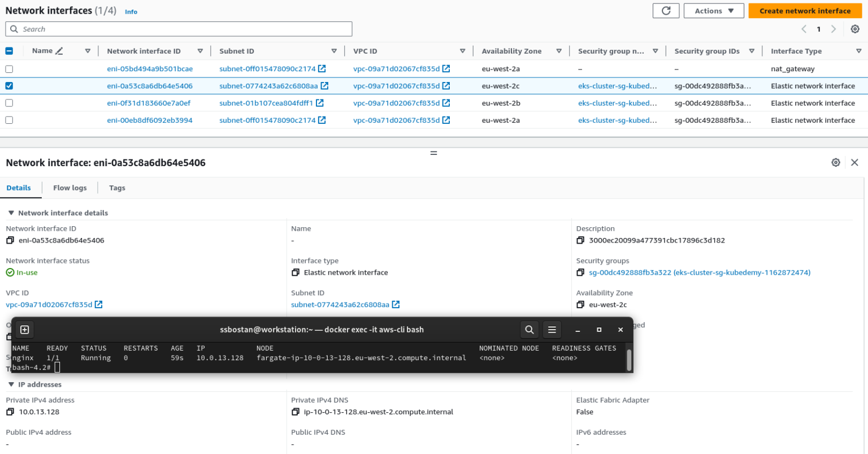Open the terminal search tool
The width and height of the screenshot is (868, 454).
coord(529,329)
